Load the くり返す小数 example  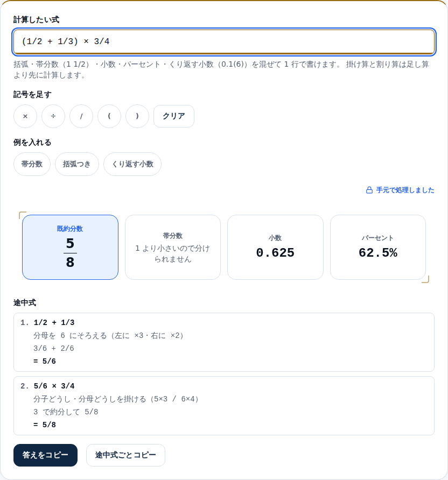pos(132,164)
